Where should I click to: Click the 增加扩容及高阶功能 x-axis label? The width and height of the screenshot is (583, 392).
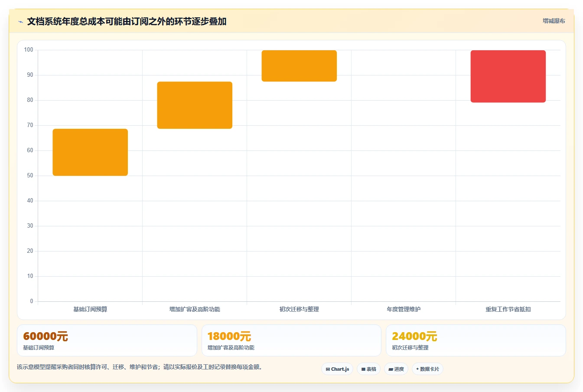point(195,309)
